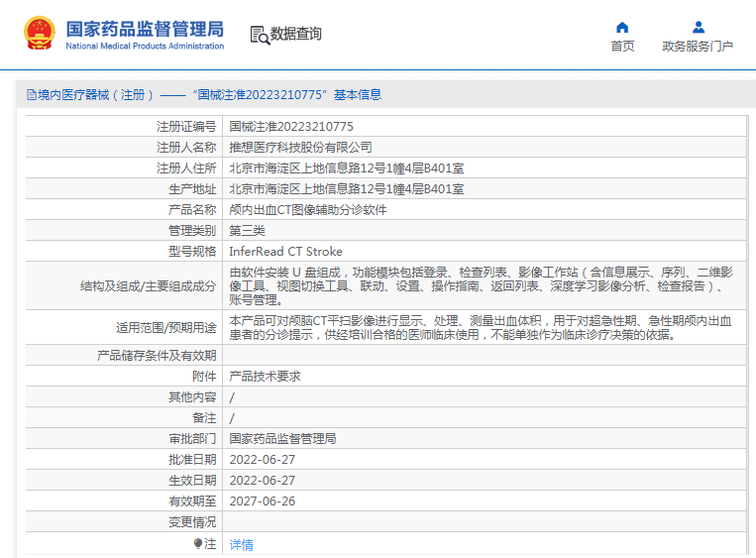Click the 注 label in last row
The image size is (756, 558).
[x=210, y=543]
